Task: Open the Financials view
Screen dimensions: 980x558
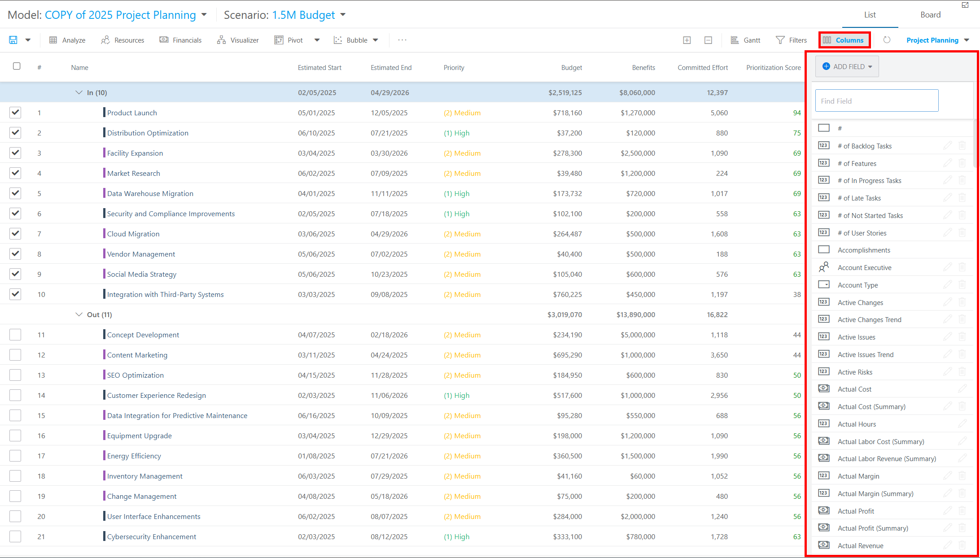Action: tap(180, 40)
